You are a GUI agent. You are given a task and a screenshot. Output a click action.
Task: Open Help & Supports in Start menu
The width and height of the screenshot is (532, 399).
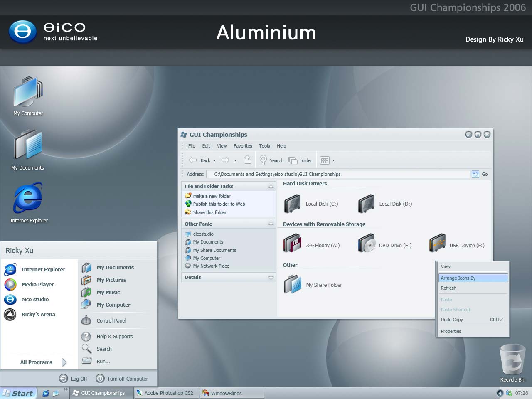[107, 336]
